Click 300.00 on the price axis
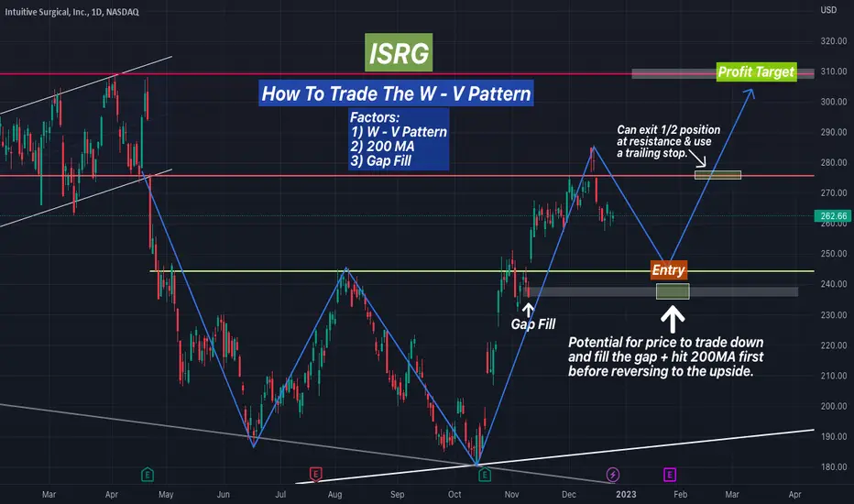 point(833,102)
